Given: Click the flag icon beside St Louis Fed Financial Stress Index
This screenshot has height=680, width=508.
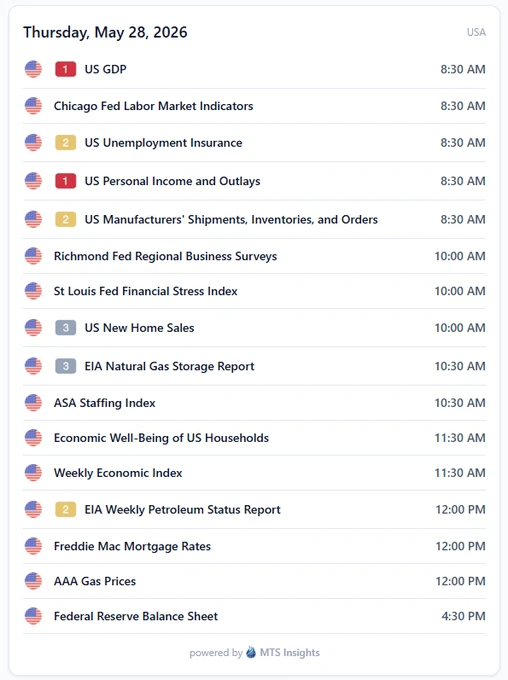Looking at the screenshot, I should (x=33, y=291).
